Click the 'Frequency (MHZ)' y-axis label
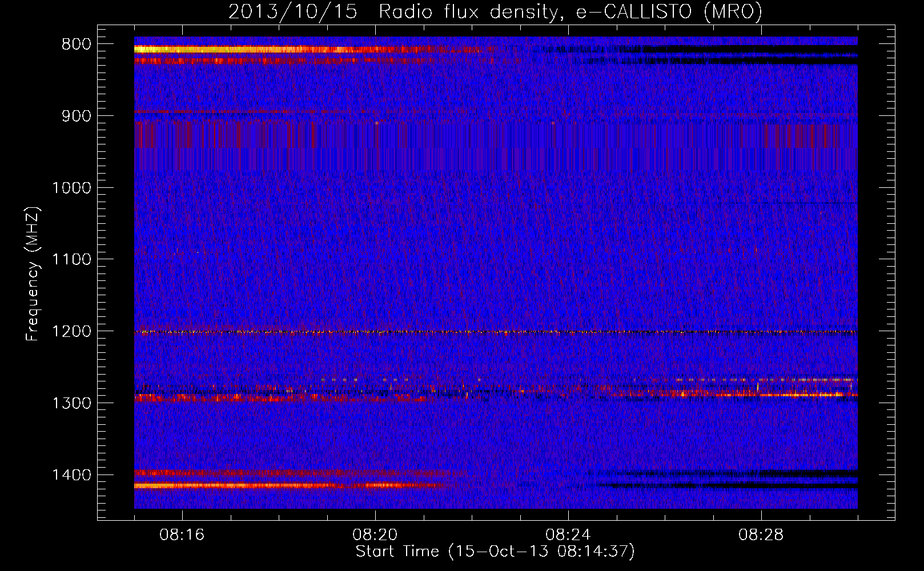 pos(33,274)
